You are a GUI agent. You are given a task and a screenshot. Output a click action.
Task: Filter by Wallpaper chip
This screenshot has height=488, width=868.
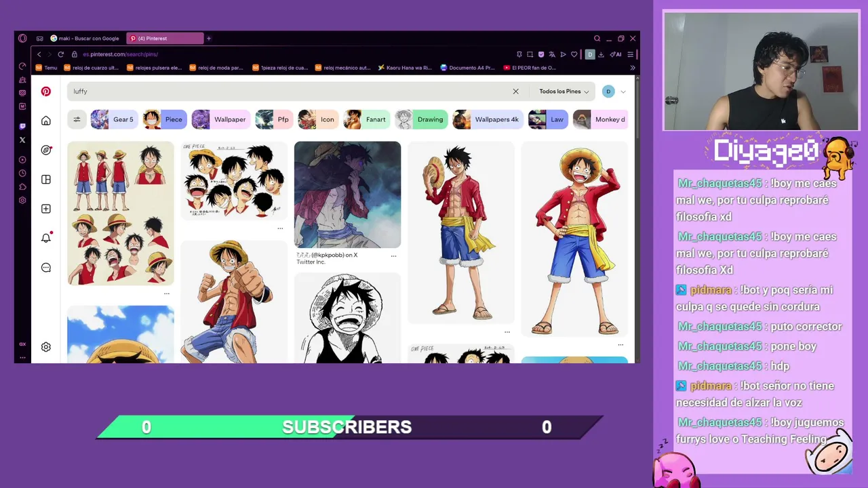point(221,119)
